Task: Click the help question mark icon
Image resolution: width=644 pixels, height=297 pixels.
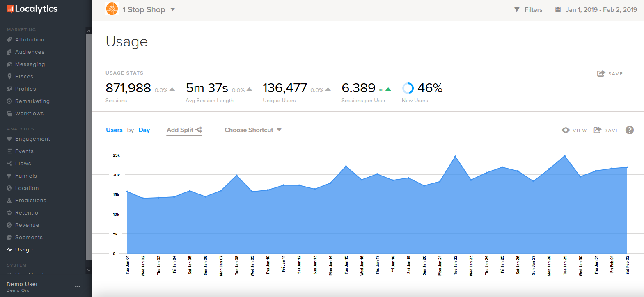Action: point(629,130)
